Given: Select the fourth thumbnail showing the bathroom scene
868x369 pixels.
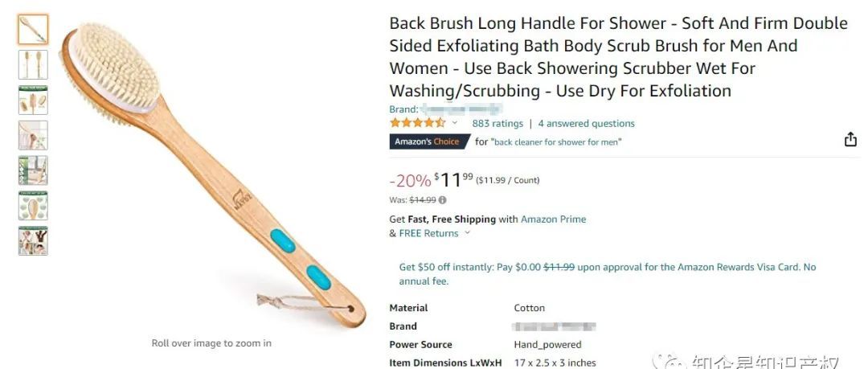Looking at the screenshot, I should tap(33, 135).
